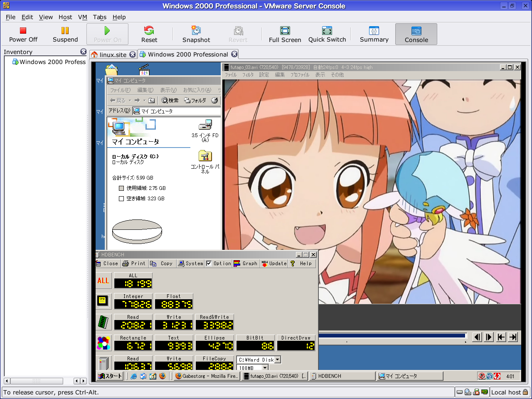532x399 pixels.
Task: Open HDBENCH System info
Action: [x=190, y=264]
